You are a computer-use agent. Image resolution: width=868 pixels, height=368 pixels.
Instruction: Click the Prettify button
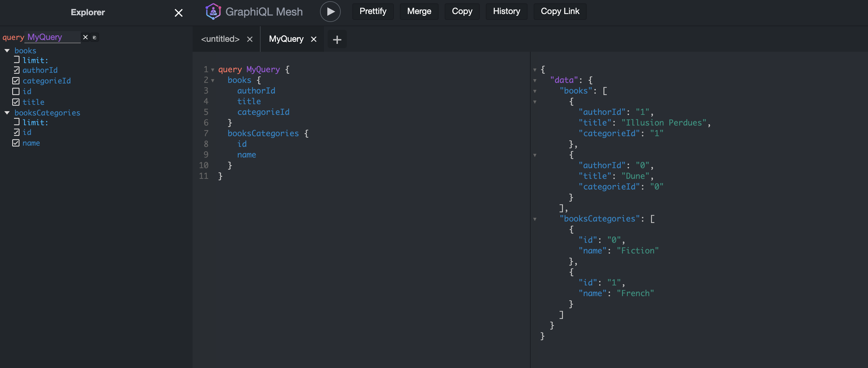pyautogui.click(x=373, y=11)
